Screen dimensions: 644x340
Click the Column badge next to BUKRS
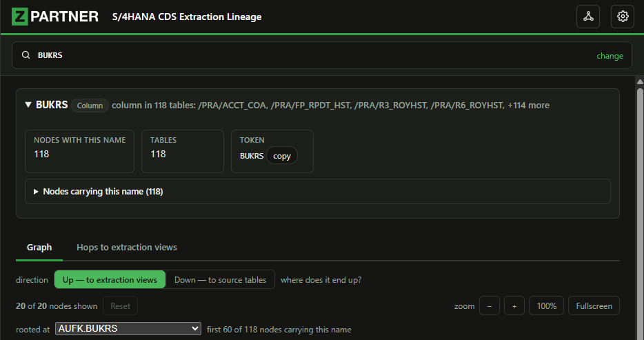coord(90,106)
